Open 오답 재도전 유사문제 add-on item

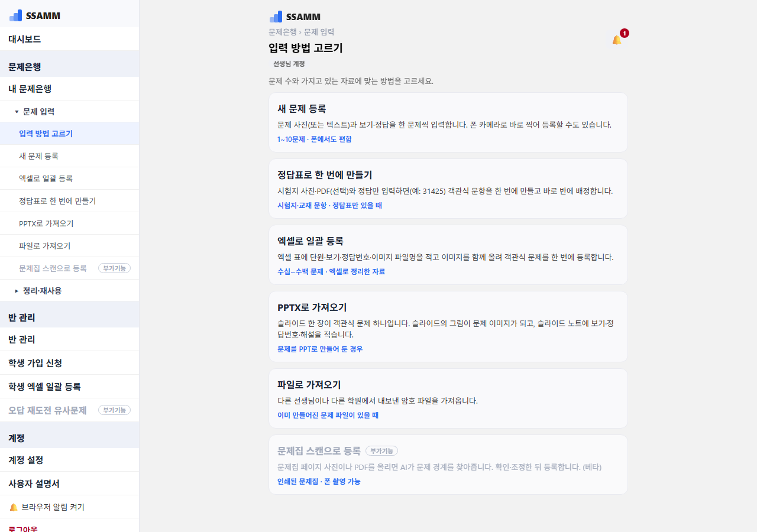pos(69,410)
